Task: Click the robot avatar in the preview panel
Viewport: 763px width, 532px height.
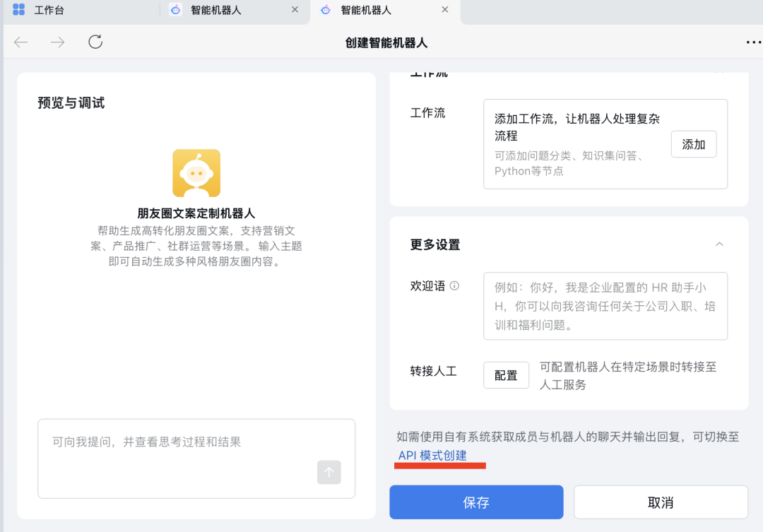Action: pyautogui.click(x=196, y=172)
